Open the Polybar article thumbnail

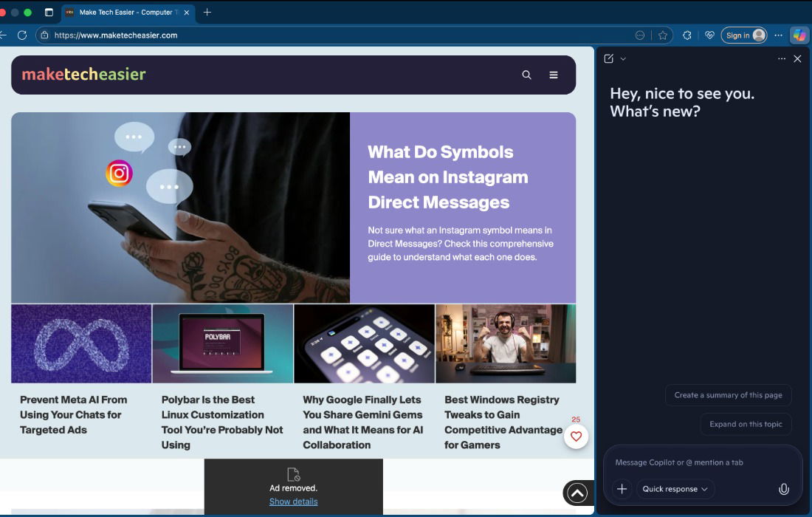pos(222,343)
